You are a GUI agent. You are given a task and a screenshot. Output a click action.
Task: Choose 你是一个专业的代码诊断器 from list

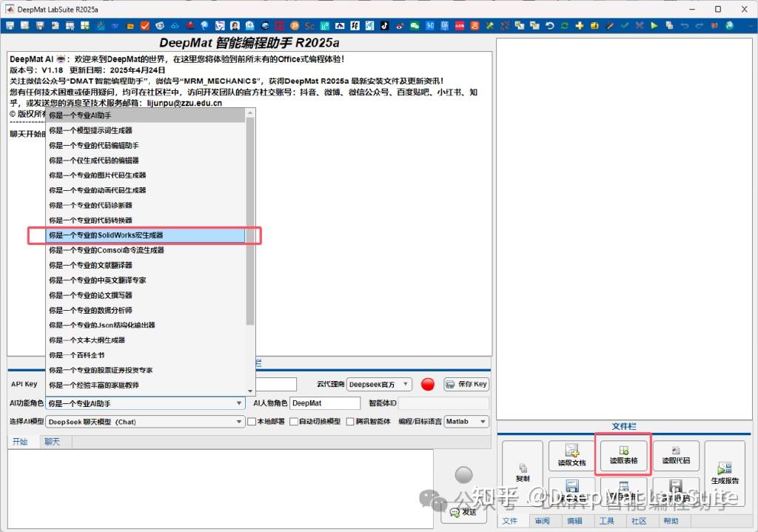tap(146, 206)
